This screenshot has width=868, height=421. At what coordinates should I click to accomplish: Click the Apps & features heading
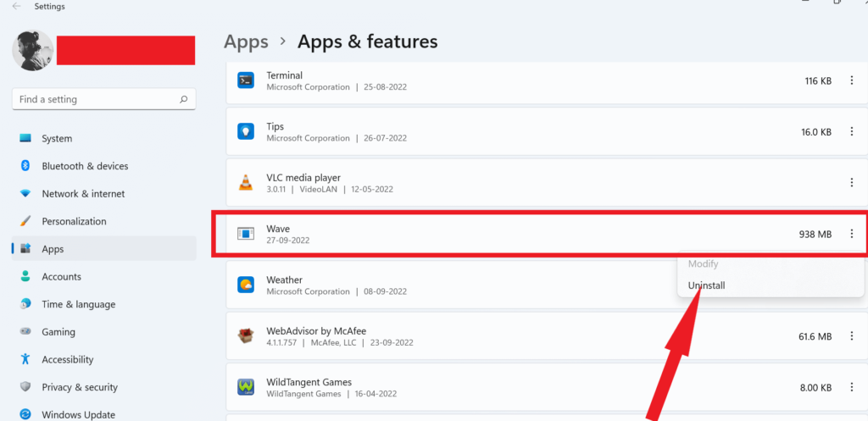tap(368, 42)
